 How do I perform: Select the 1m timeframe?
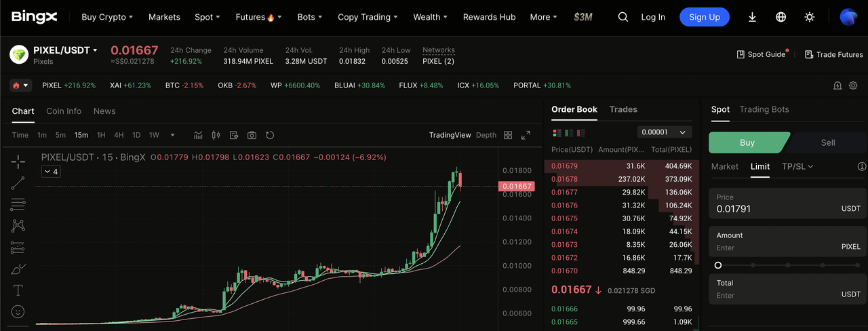point(42,135)
